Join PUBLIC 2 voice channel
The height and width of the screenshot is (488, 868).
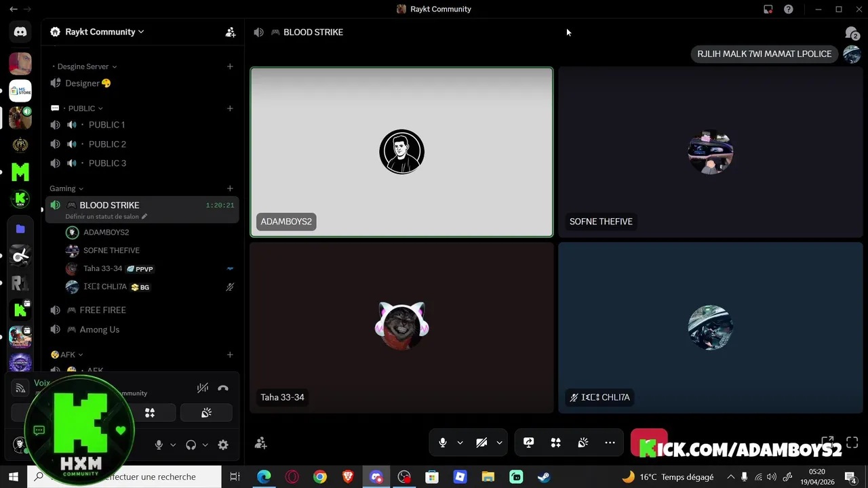(142, 144)
